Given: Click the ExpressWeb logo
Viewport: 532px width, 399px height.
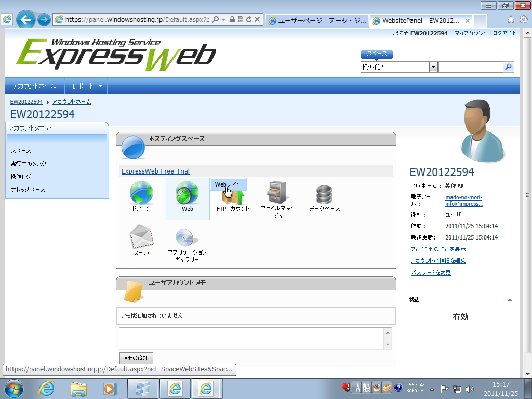Looking at the screenshot, I should pyautogui.click(x=116, y=54).
